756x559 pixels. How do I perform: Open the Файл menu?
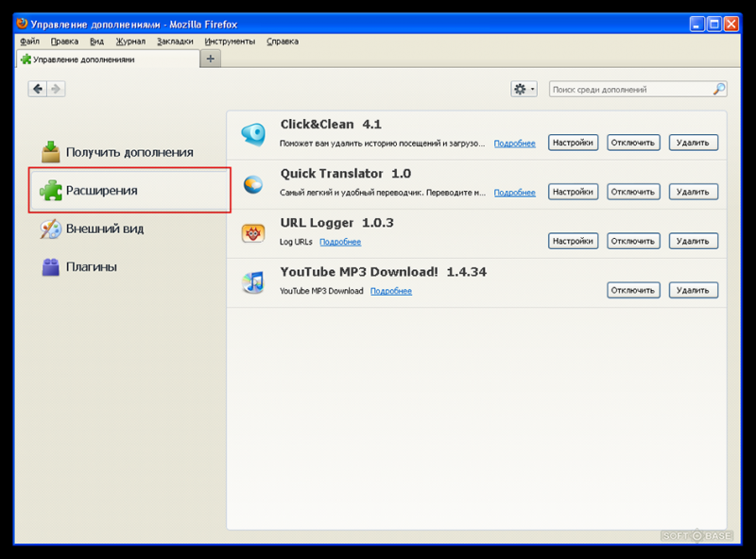click(x=30, y=42)
